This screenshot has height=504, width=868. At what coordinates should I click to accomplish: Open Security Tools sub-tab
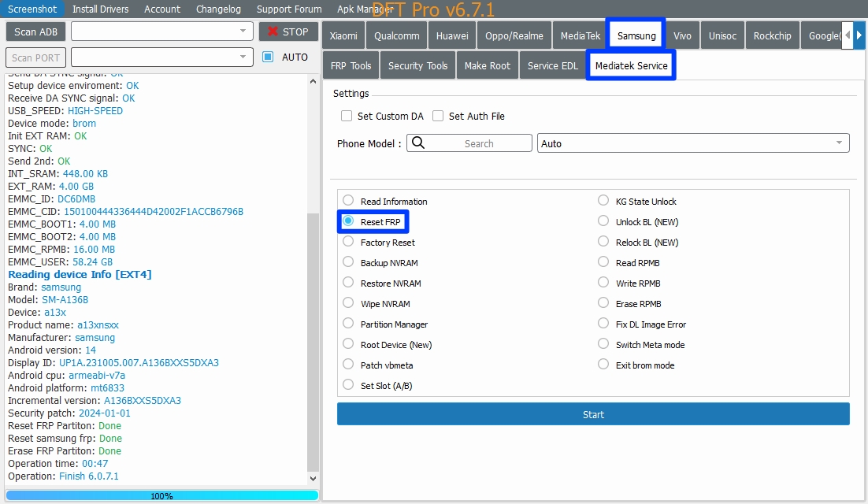[417, 66]
